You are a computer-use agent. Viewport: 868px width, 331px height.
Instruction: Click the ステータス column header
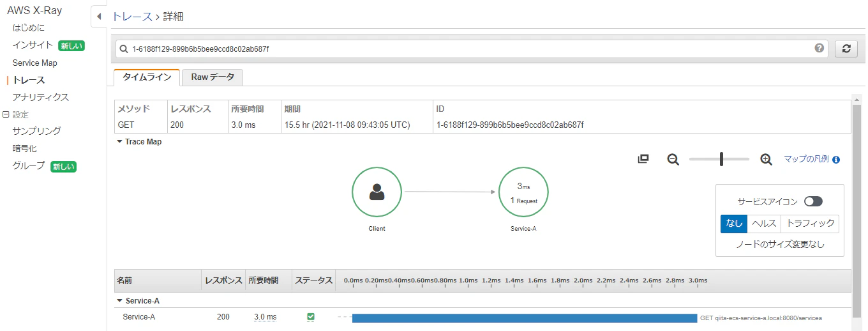313,281
